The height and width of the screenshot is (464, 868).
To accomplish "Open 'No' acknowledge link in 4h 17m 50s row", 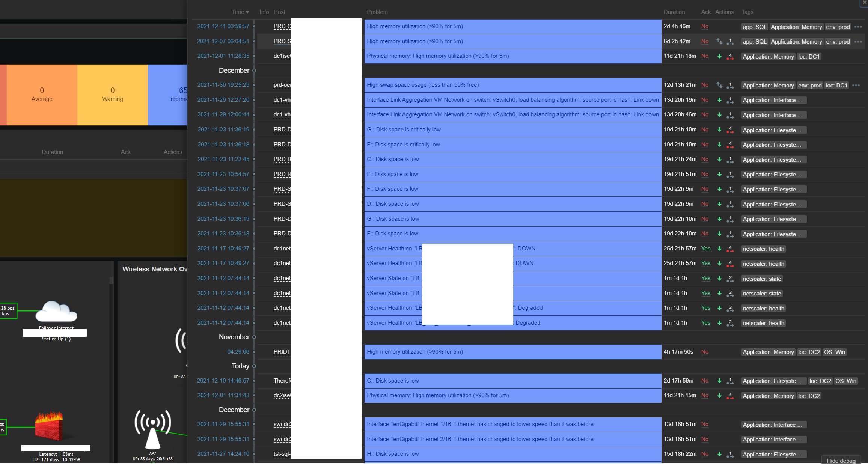I will [x=705, y=352].
